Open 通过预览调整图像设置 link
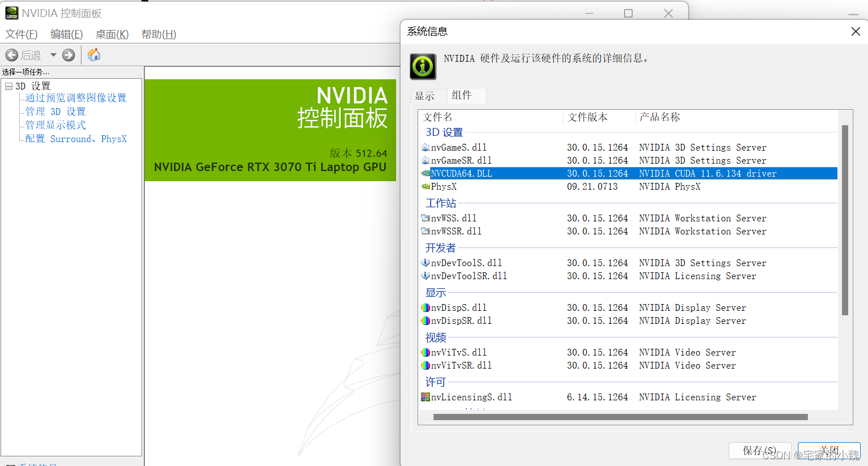This screenshot has height=466, width=868. point(76,98)
